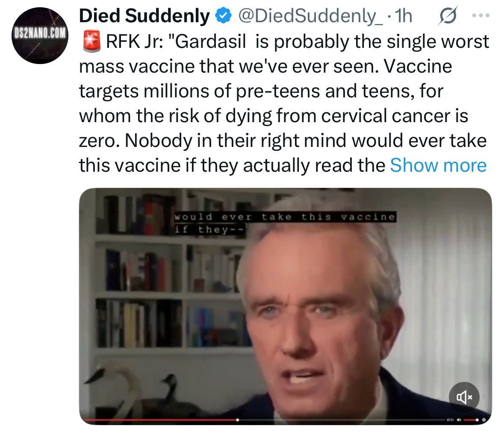Open the embedded video settings gear
This screenshot has height=434, width=504.
(484, 419)
